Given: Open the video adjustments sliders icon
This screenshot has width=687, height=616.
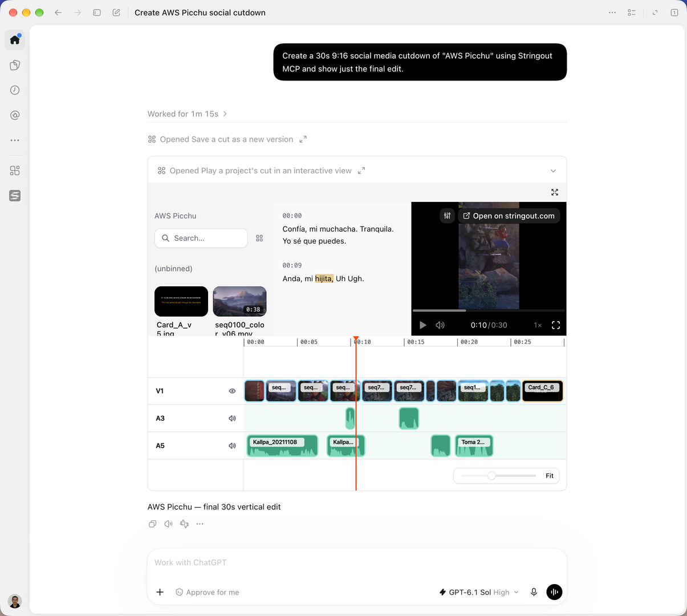Looking at the screenshot, I should (x=447, y=216).
